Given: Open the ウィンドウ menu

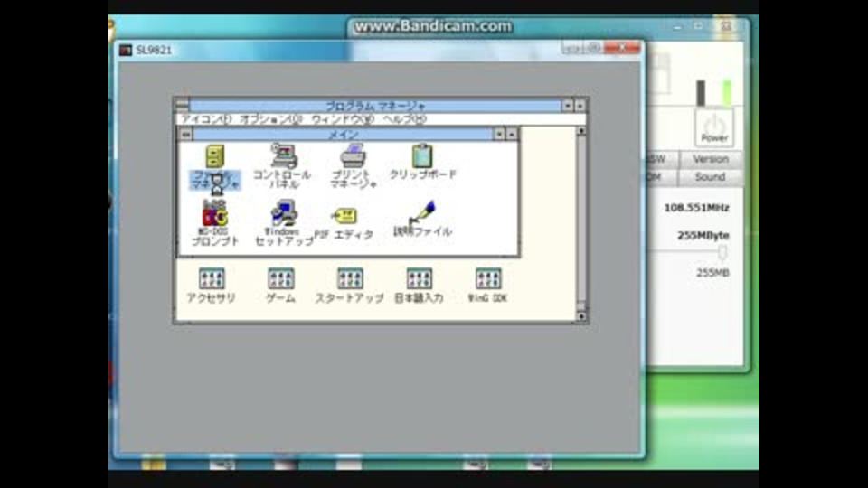Looking at the screenshot, I should point(342,119).
